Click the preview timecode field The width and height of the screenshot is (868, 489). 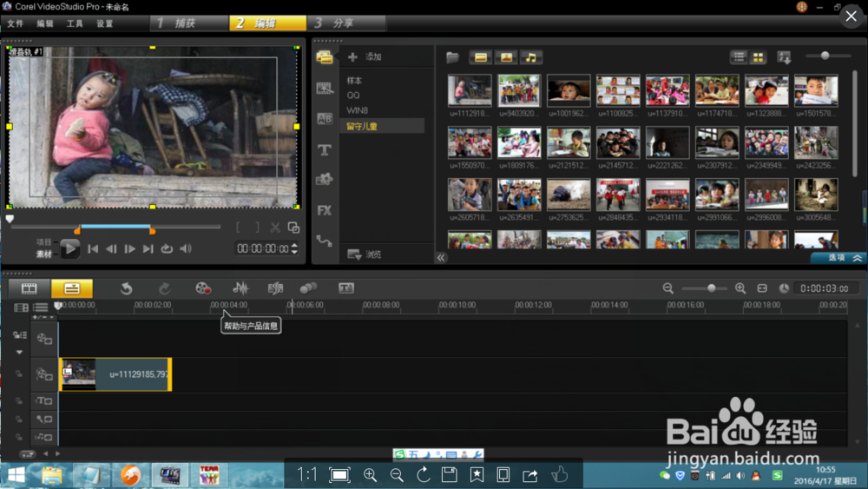click(x=263, y=248)
